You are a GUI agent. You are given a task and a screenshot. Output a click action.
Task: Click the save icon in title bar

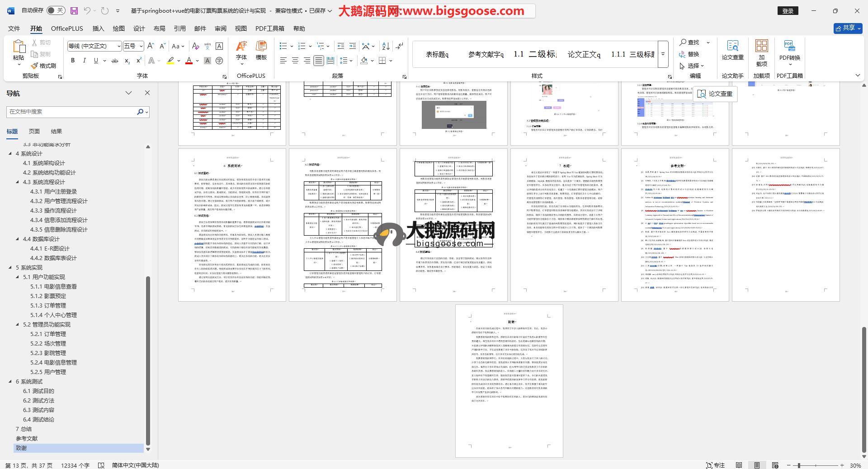pos(74,10)
